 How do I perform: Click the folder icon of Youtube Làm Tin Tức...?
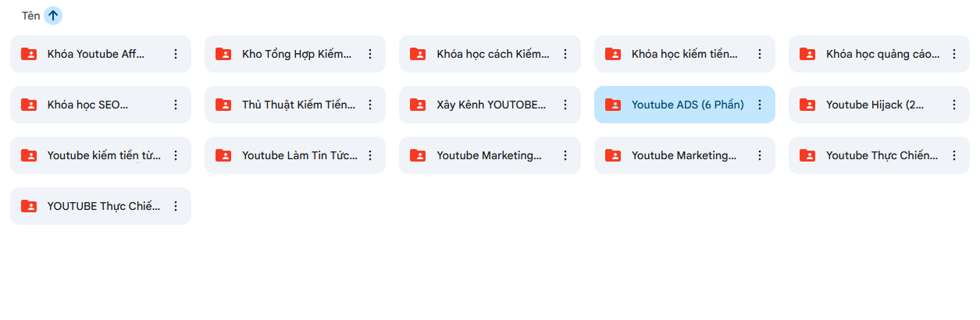coord(223,155)
